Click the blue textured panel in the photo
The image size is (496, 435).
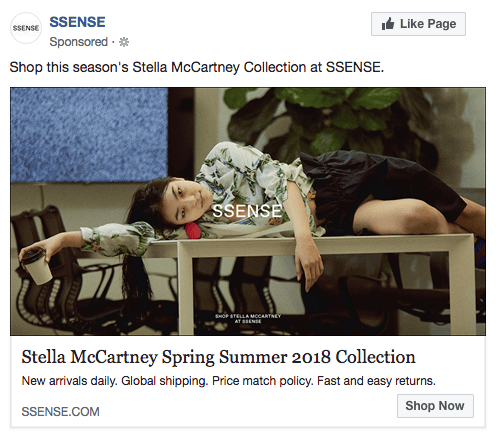click(x=89, y=135)
